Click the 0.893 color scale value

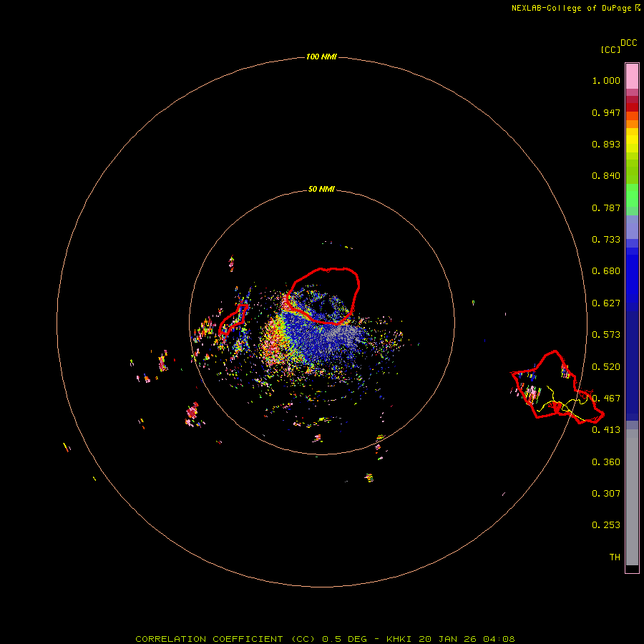pyautogui.click(x=606, y=144)
